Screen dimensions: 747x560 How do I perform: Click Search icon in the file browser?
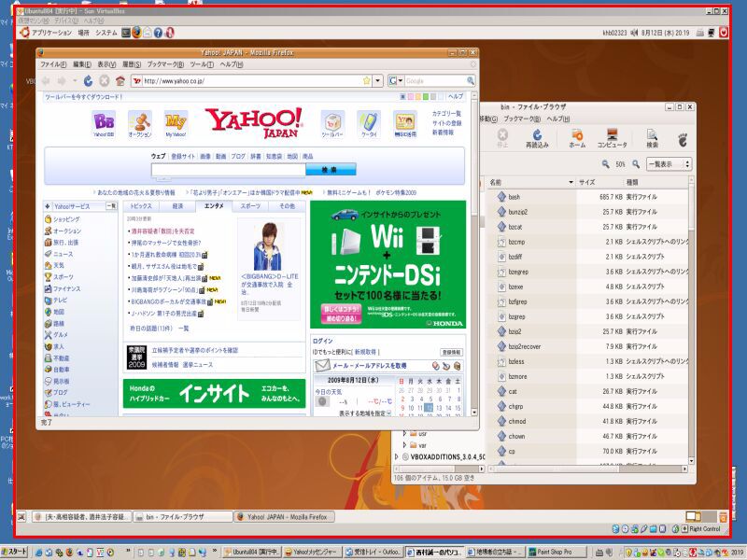[x=652, y=138]
